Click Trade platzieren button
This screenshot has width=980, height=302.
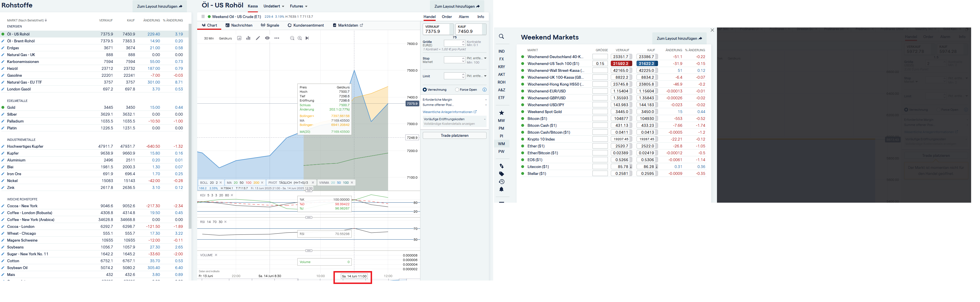coord(455,135)
